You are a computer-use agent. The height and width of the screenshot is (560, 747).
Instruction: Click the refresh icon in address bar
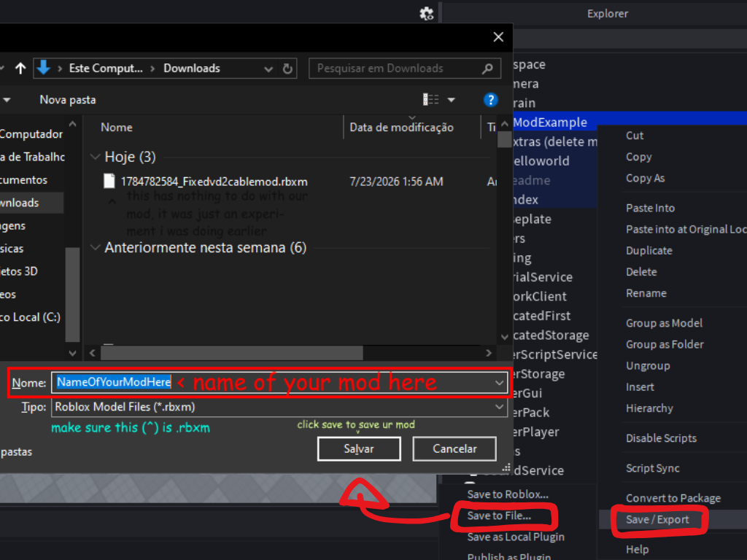click(287, 69)
